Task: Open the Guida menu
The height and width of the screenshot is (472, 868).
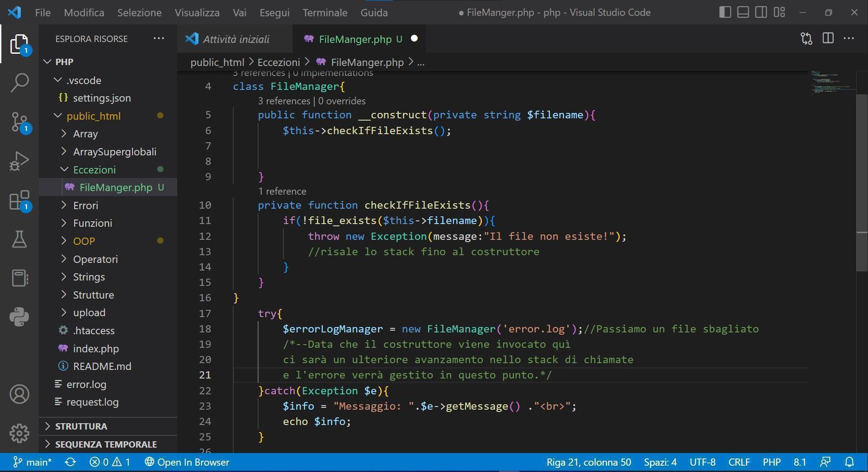Action: 374,13
